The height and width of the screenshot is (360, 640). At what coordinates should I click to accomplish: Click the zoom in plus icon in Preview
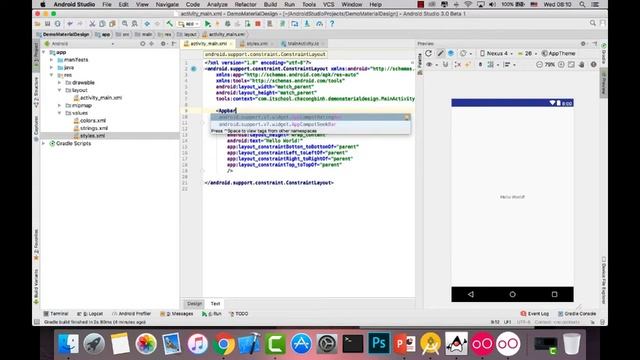coord(561,64)
